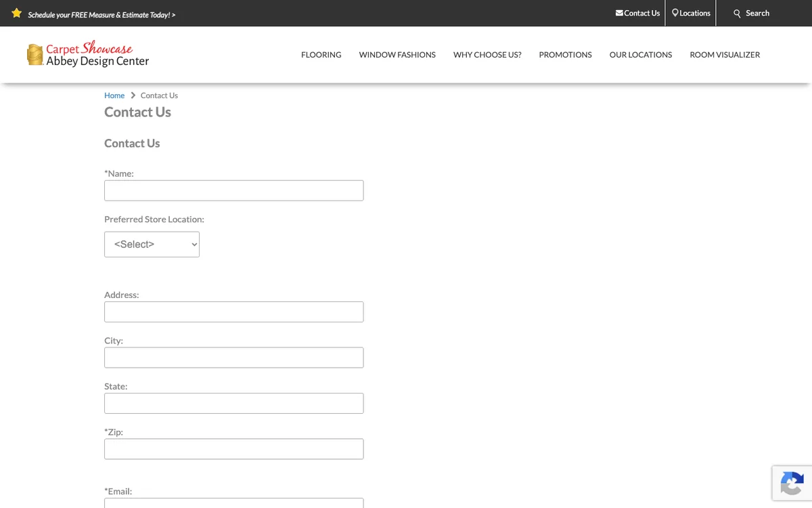Click the *Zip: field label

[x=114, y=432]
